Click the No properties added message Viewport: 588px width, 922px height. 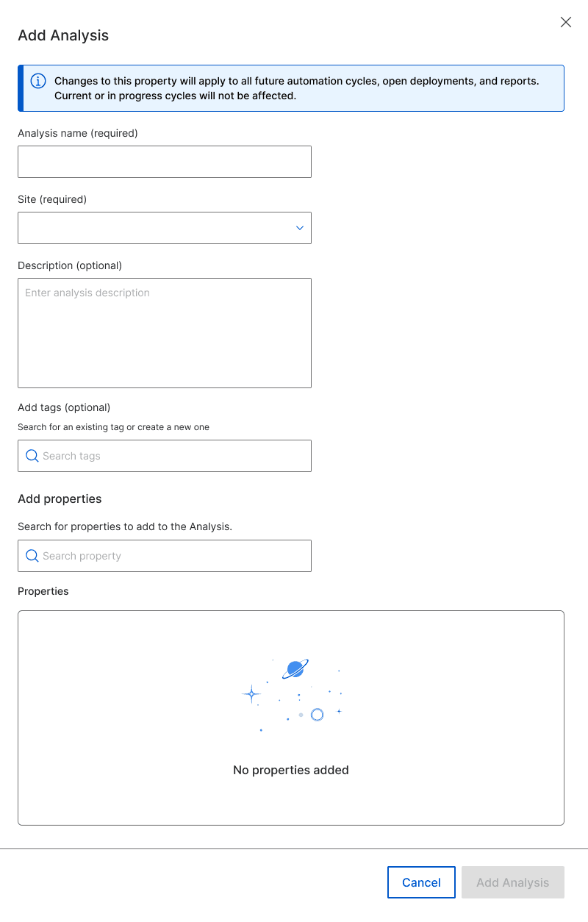291,770
